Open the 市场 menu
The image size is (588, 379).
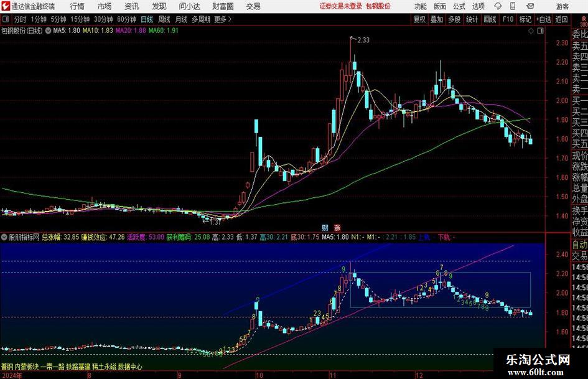(x=105, y=6)
